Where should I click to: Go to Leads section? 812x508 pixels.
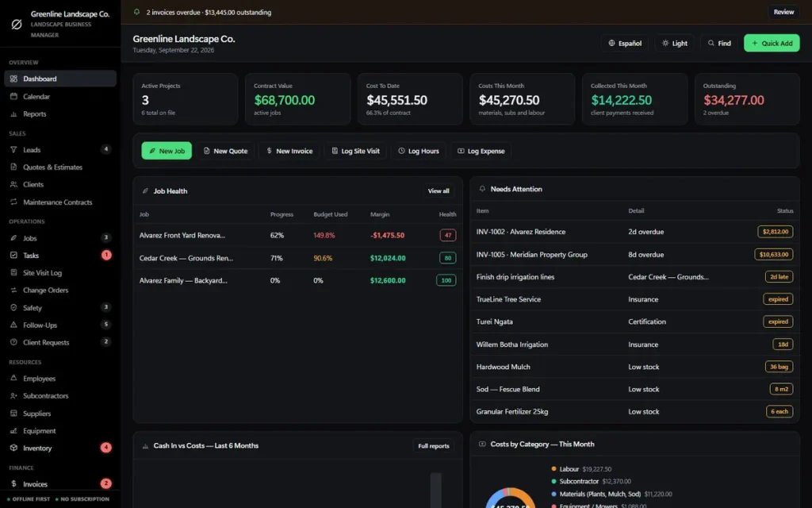pos(60,150)
